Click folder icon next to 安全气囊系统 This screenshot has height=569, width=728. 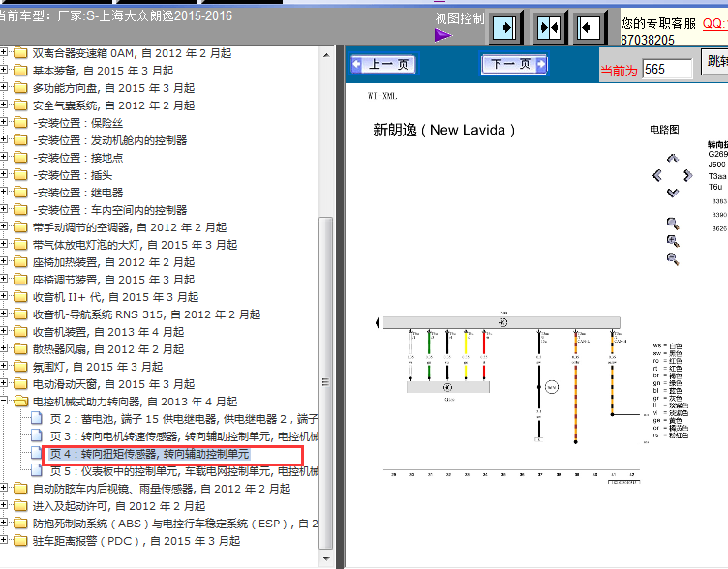tap(20, 105)
